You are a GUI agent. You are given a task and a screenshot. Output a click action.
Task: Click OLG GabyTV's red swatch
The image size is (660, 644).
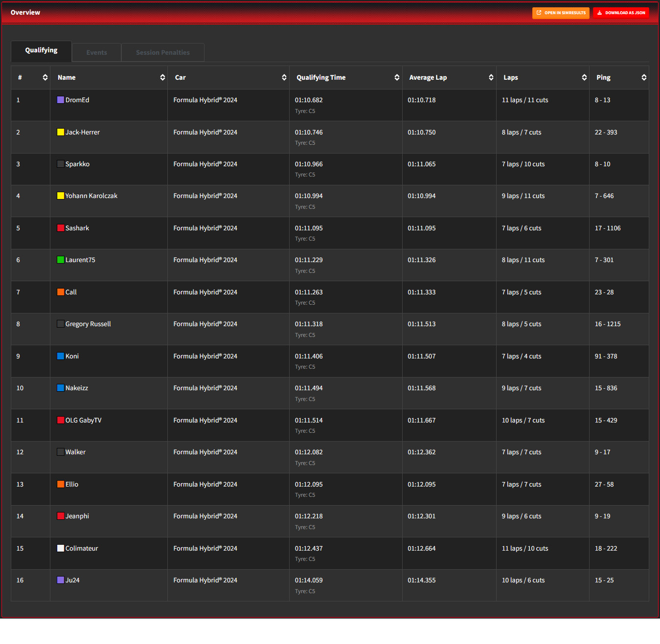coord(61,420)
